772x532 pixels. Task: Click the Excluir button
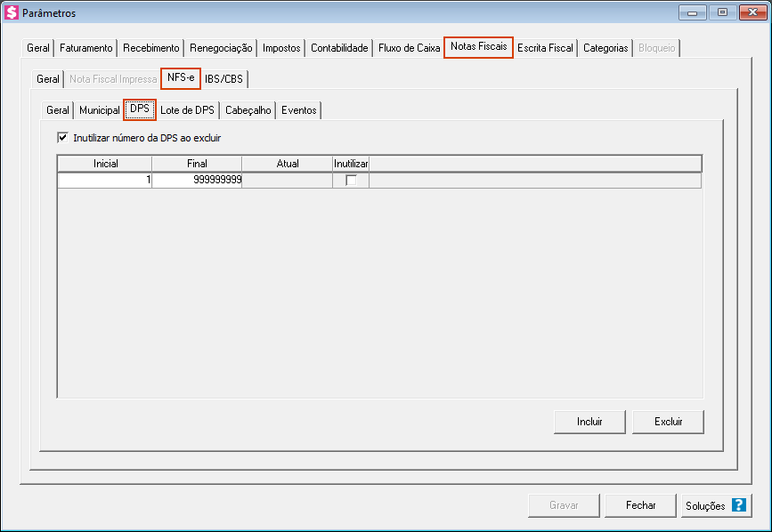point(667,421)
